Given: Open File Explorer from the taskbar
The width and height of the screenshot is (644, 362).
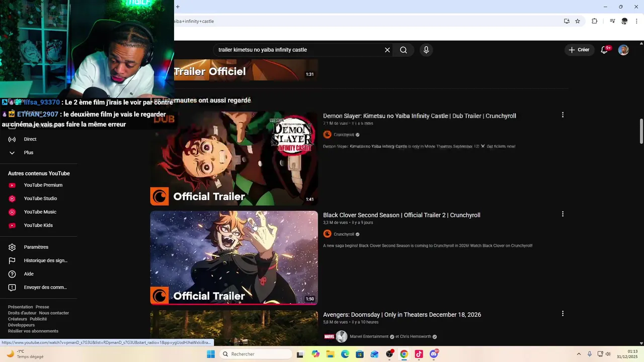Looking at the screenshot, I should 330,354.
